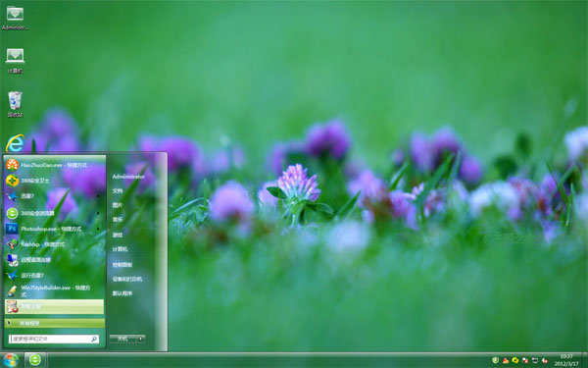
Task: Launch 360安全卫士 from the Start menu
Action: click(55, 181)
